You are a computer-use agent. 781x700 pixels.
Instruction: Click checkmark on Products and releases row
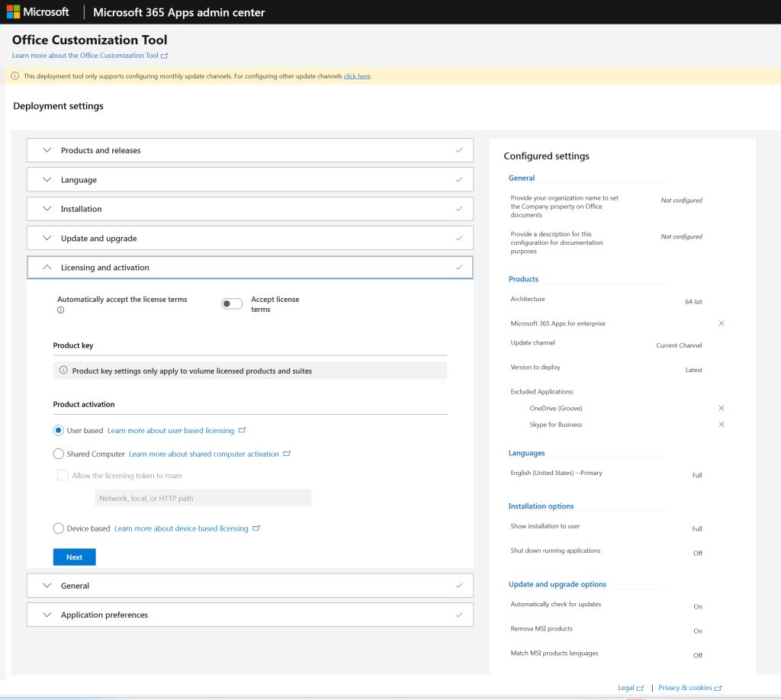(x=459, y=150)
